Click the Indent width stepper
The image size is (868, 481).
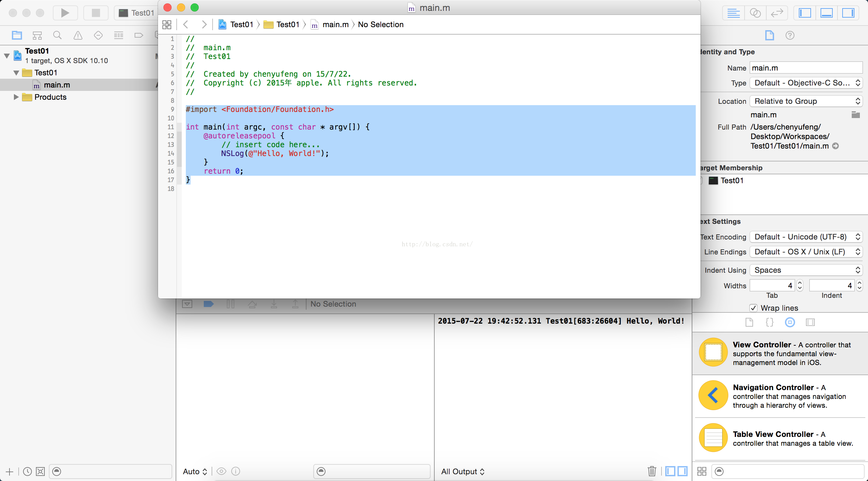coord(860,286)
